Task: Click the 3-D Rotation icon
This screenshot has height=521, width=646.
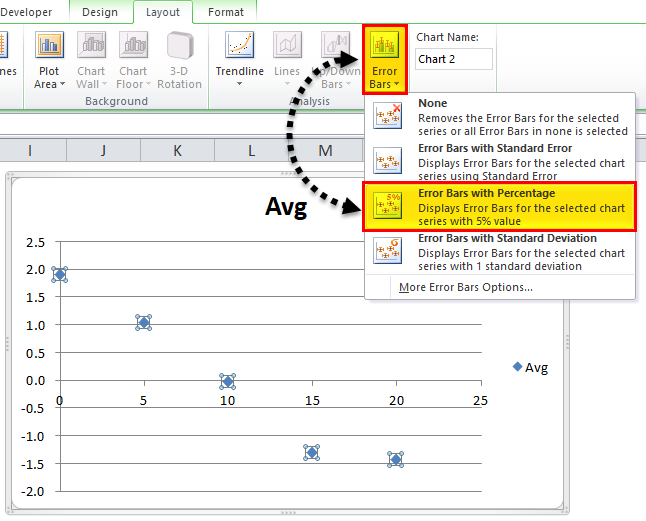Action: click(x=180, y=45)
